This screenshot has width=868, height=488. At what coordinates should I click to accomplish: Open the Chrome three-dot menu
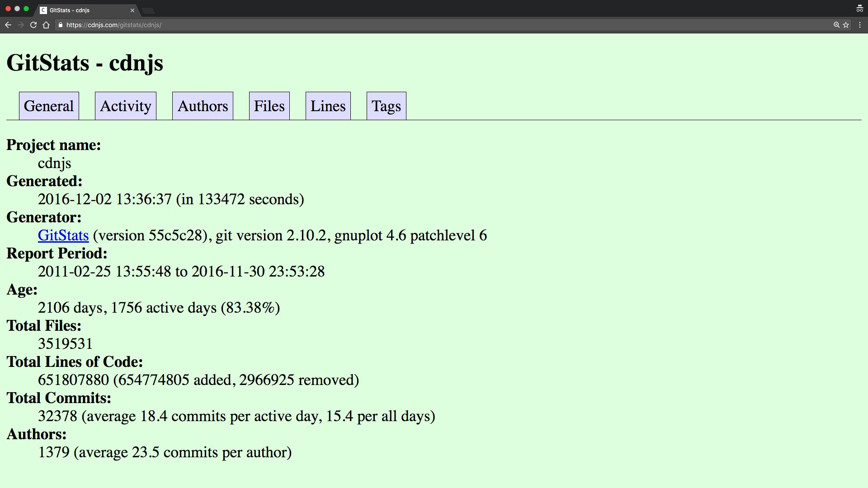click(x=860, y=25)
